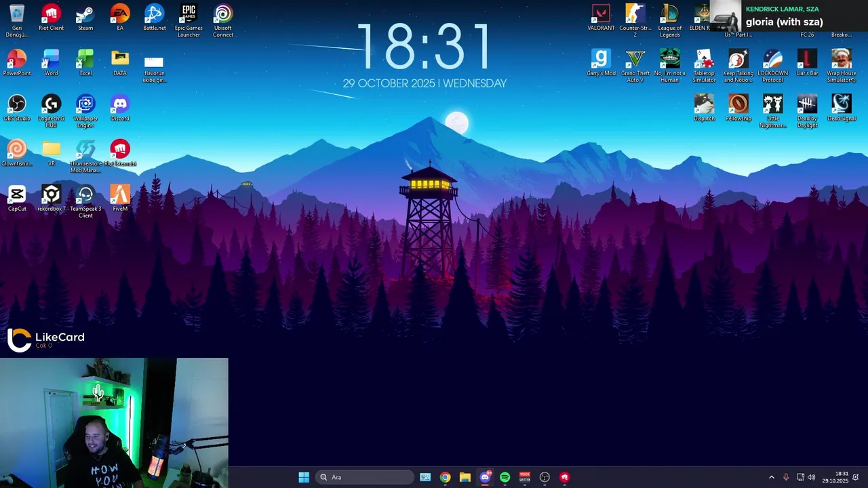
Task: Expand the hidden system tray icons chevron
Action: coord(771,477)
